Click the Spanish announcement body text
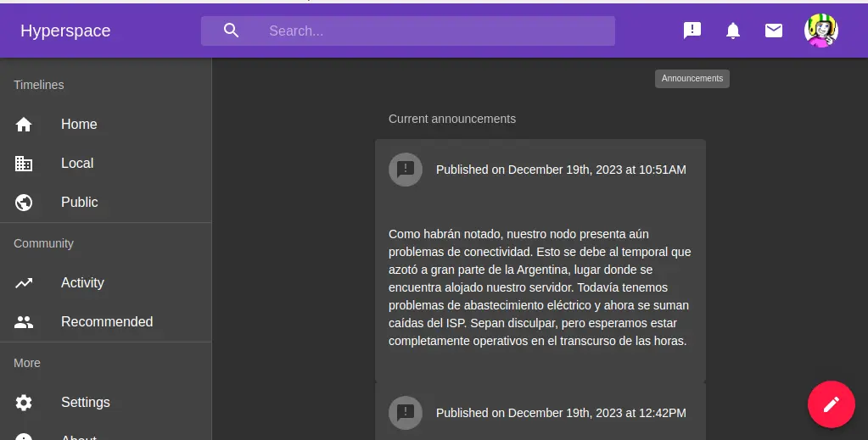 point(540,287)
